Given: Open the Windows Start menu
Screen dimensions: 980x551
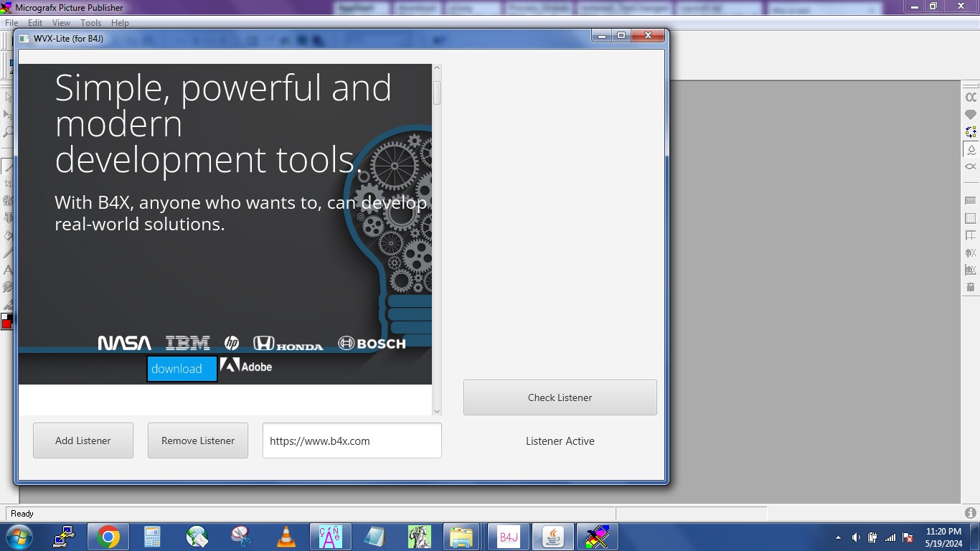Looking at the screenshot, I should click(x=19, y=537).
